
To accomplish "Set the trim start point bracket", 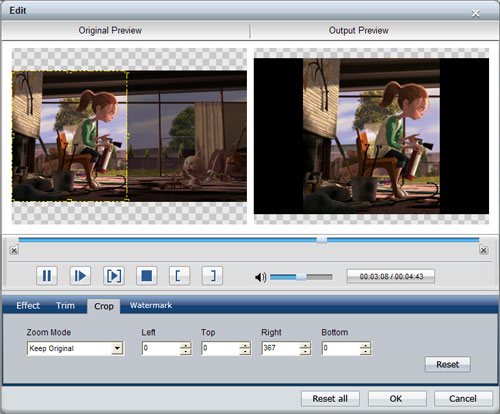I will 179,276.
